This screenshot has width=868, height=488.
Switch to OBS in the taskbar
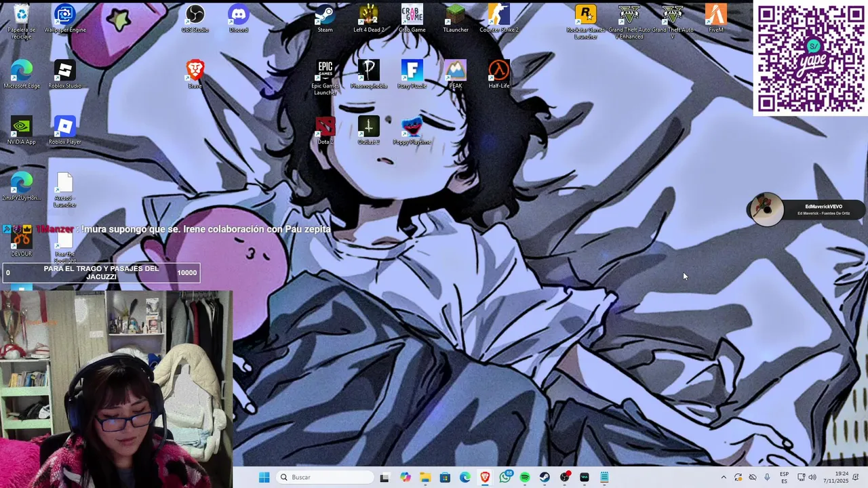coord(565,477)
